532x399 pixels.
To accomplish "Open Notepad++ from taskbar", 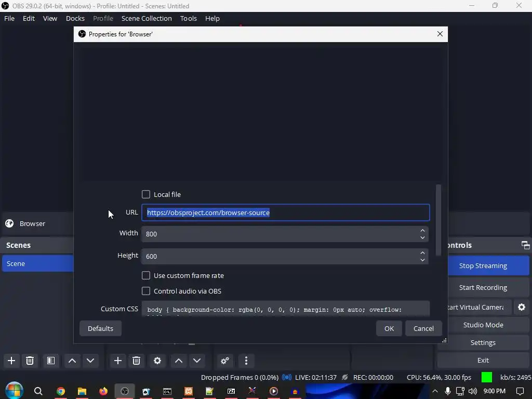I will click(x=209, y=391).
